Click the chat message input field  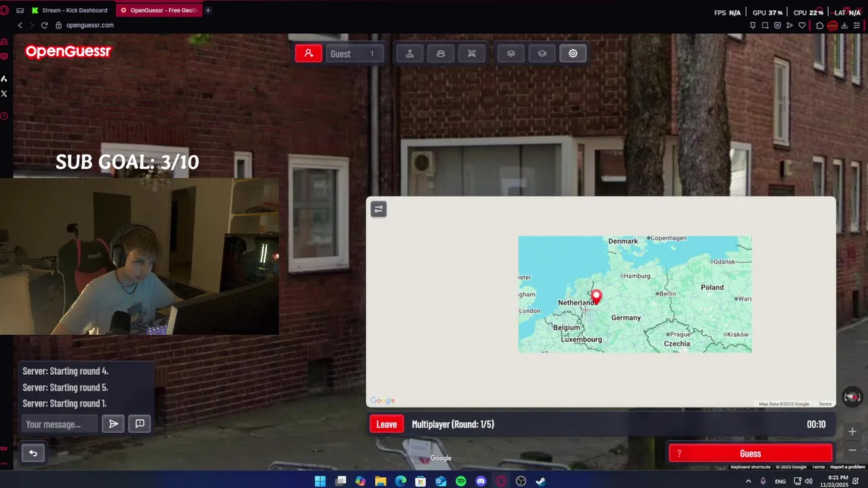[x=60, y=424]
